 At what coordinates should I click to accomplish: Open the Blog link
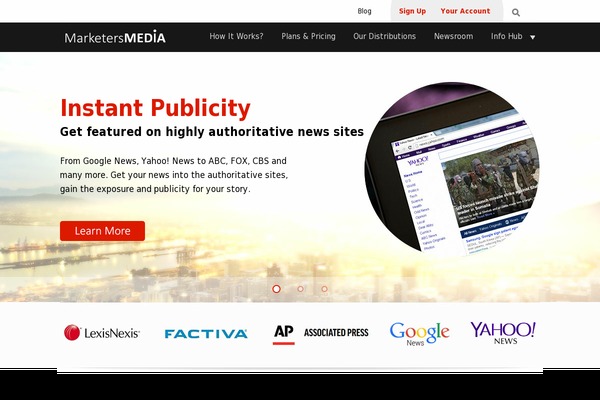[364, 11]
